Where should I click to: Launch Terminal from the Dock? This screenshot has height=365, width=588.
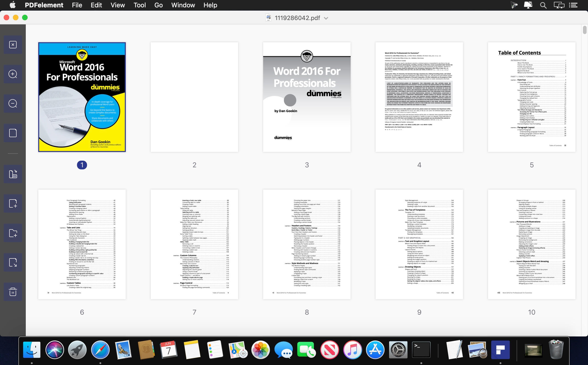tap(421, 349)
